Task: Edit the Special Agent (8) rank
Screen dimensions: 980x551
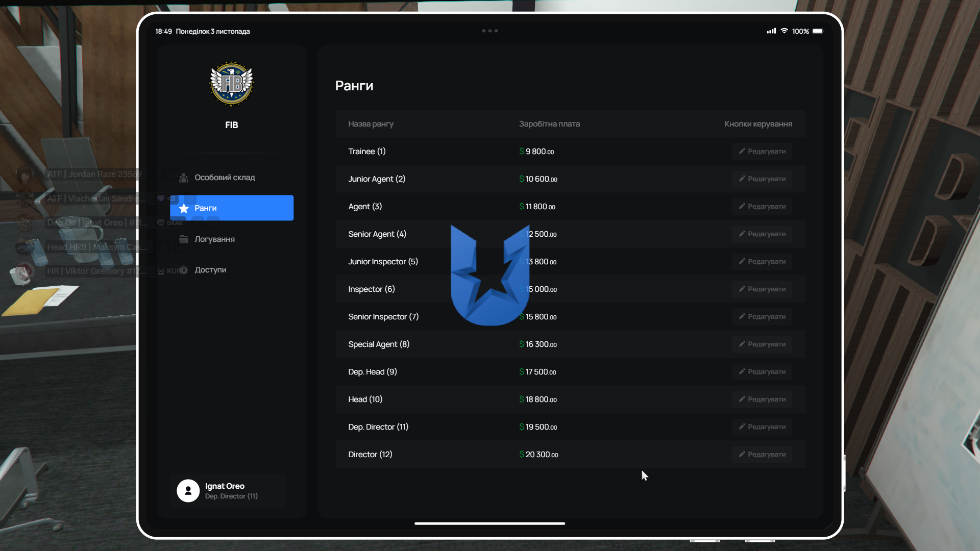Action: (x=762, y=344)
